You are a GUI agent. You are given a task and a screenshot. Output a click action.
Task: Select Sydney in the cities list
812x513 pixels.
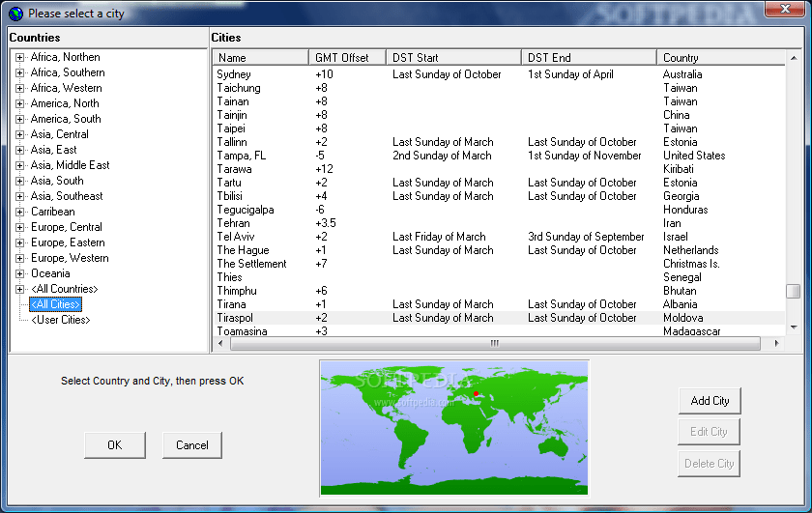coord(234,74)
